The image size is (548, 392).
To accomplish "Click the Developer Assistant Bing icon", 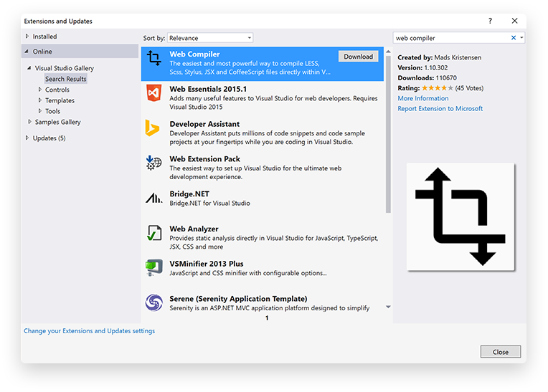I will pos(152,128).
